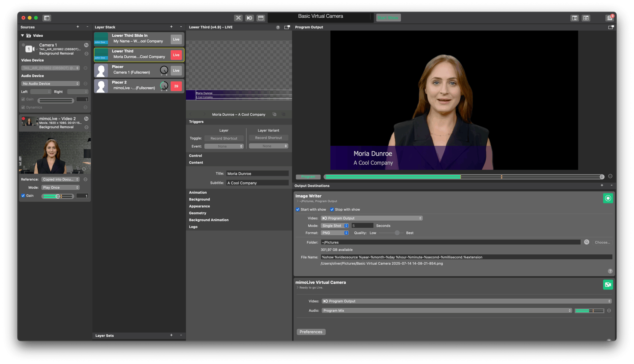This screenshot has width=634, height=364.
Task: Open Layer Event None dropdown
Action: (x=223, y=146)
